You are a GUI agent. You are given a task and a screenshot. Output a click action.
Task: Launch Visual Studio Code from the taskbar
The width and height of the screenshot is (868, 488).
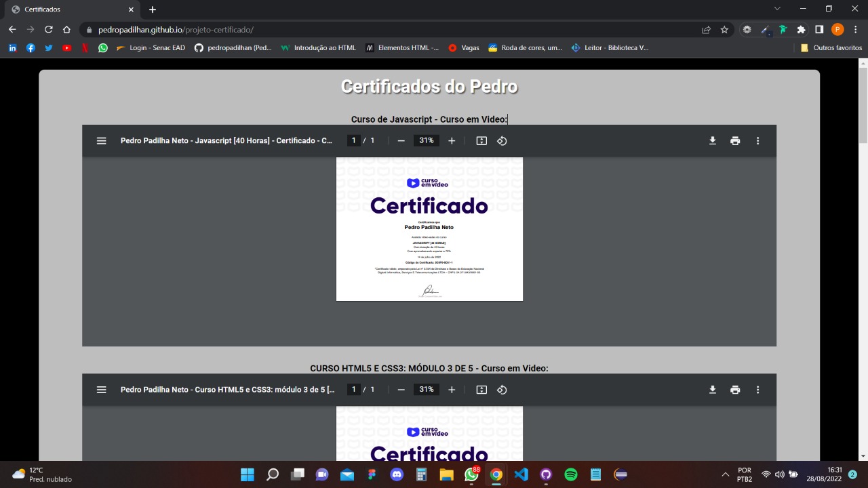[521, 474]
